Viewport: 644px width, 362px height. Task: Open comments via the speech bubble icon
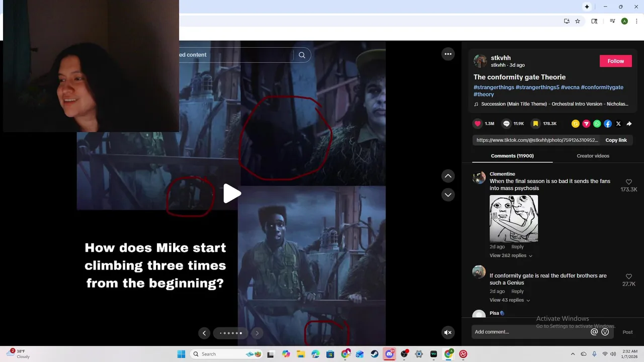[x=507, y=124]
